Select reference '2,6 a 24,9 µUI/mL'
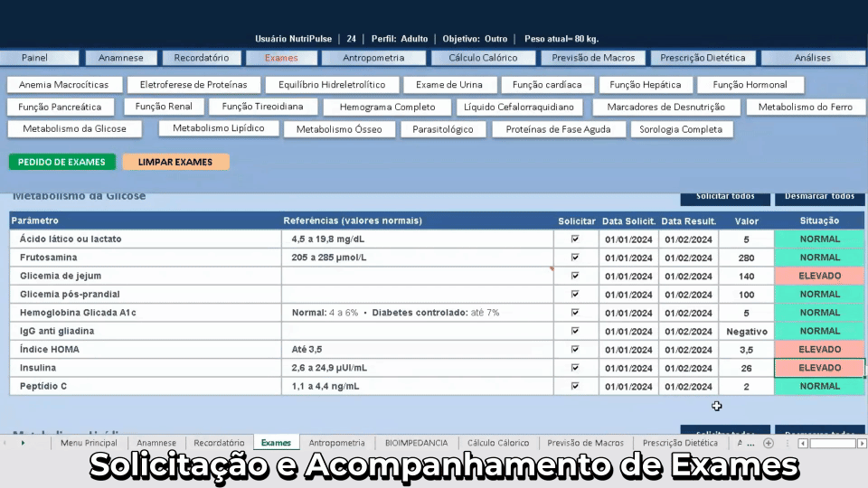868x488 pixels. [329, 368]
